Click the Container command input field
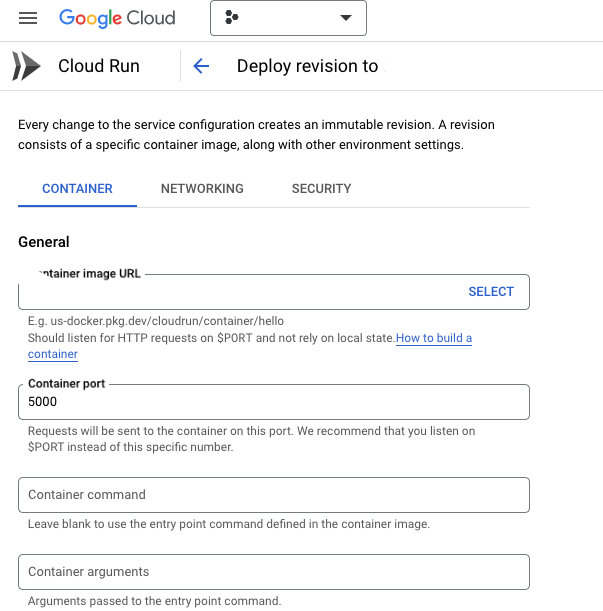The height and width of the screenshot is (611, 603). point(274,495)
